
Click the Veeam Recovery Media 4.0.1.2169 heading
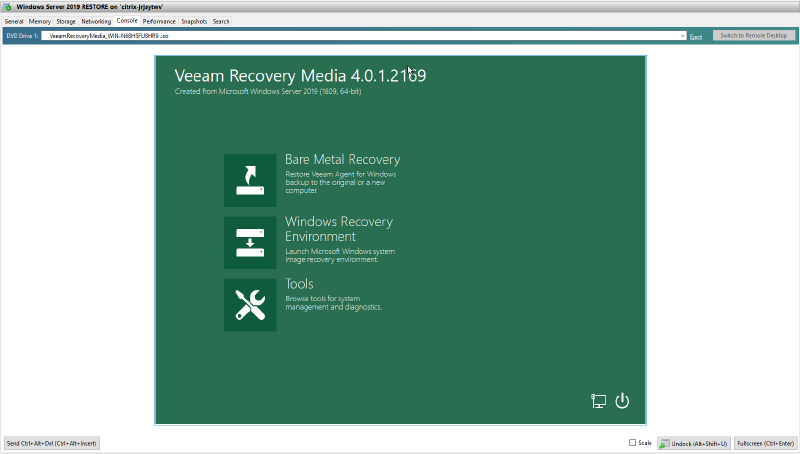point(300,75)
